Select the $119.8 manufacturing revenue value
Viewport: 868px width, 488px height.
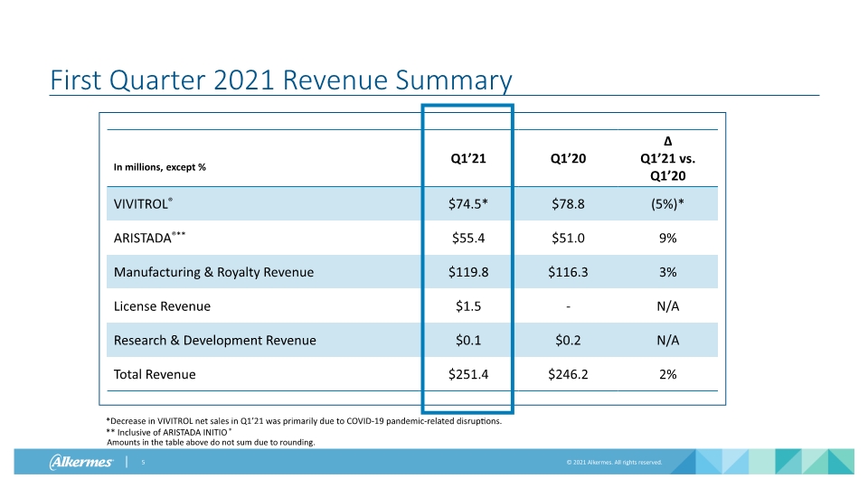(467, 272)
